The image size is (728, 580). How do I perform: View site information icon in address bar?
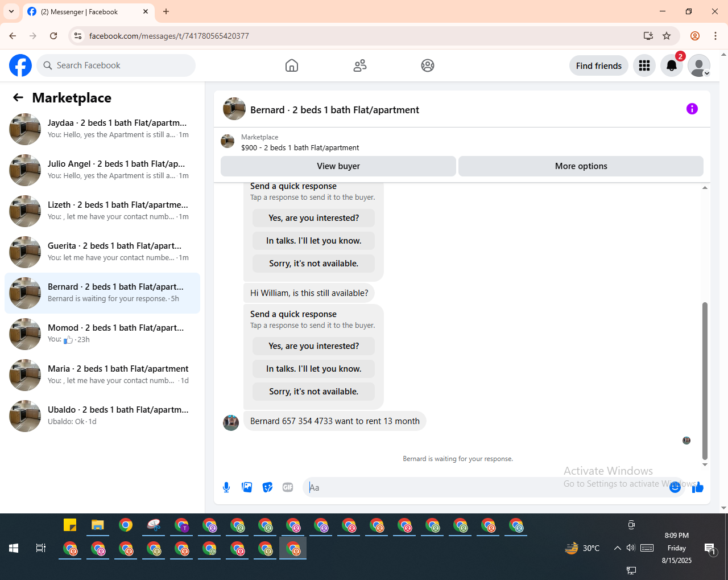click(78, 36)
